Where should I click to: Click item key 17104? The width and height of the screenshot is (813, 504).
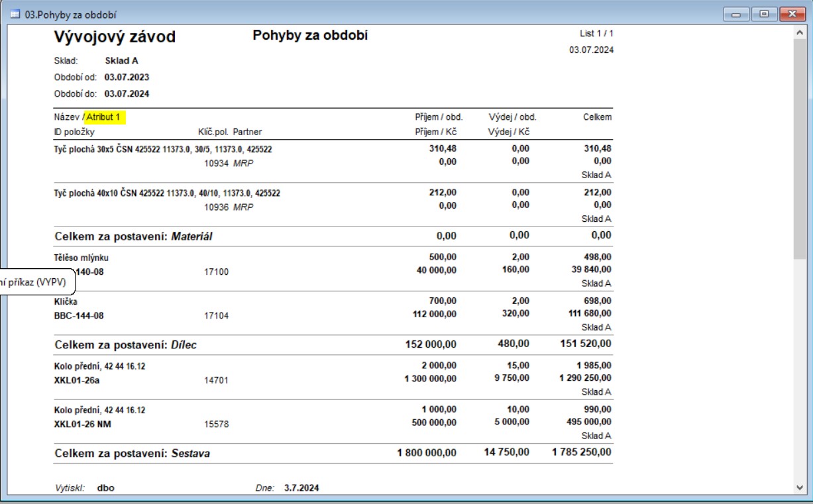[x=217, y=316]
